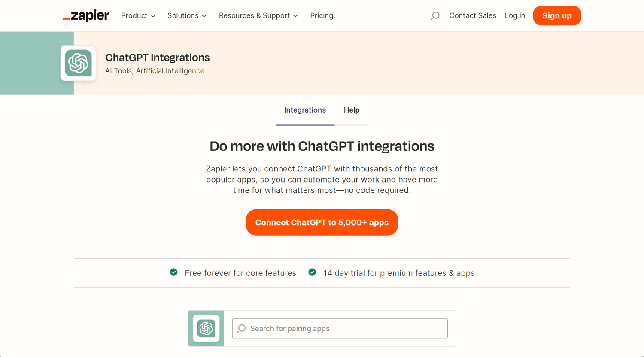Click the green checkmark next to 14 day trial

(312, 272)
